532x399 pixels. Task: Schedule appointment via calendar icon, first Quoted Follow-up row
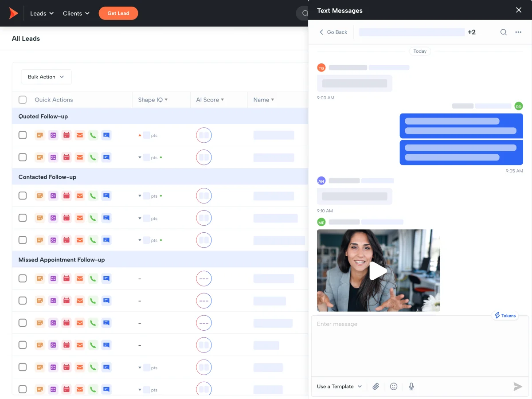[66, 135]
